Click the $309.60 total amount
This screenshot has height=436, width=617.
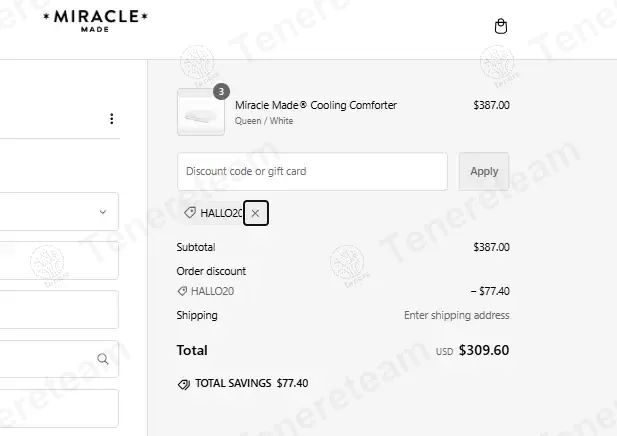(x=484, y=351)
